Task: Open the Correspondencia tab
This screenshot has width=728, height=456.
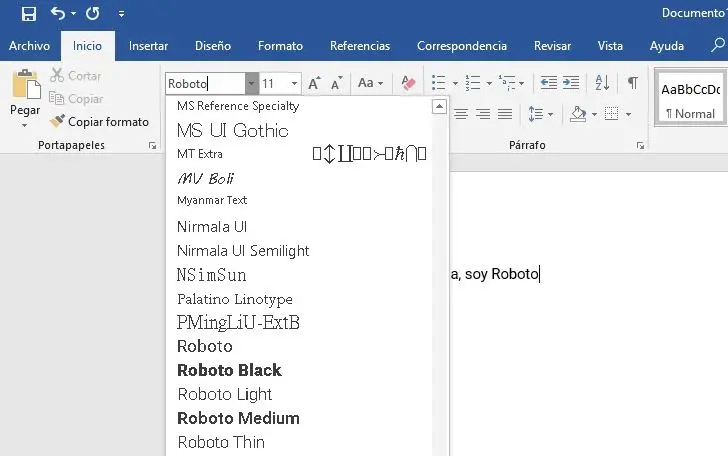Action: coord(462,46)
